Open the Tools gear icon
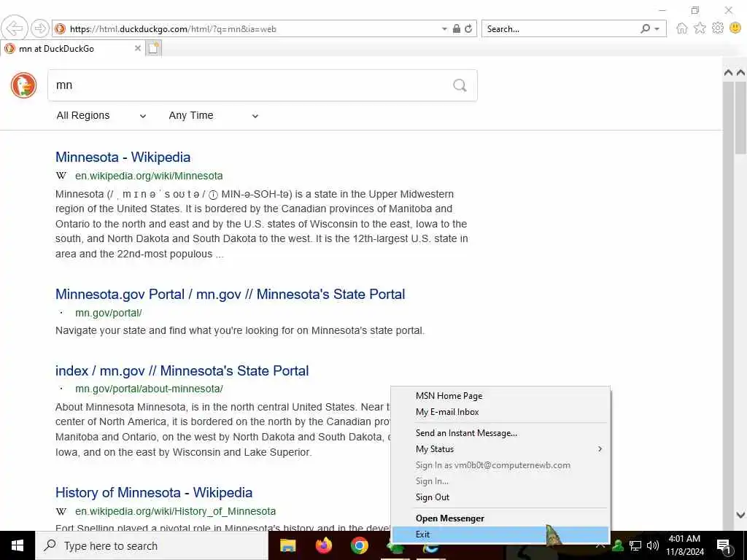The height and width of the screenshot is (560, 747). (x=718, y=28)
